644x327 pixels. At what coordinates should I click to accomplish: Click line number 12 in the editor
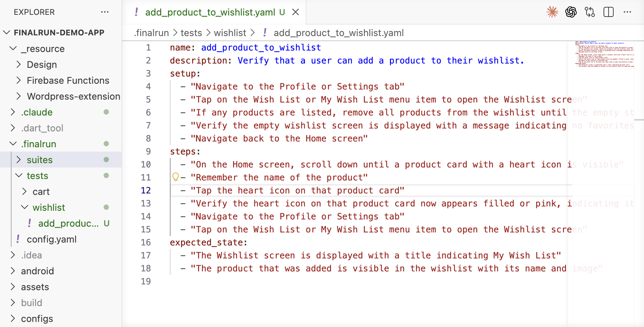click(x=146, y=190)
